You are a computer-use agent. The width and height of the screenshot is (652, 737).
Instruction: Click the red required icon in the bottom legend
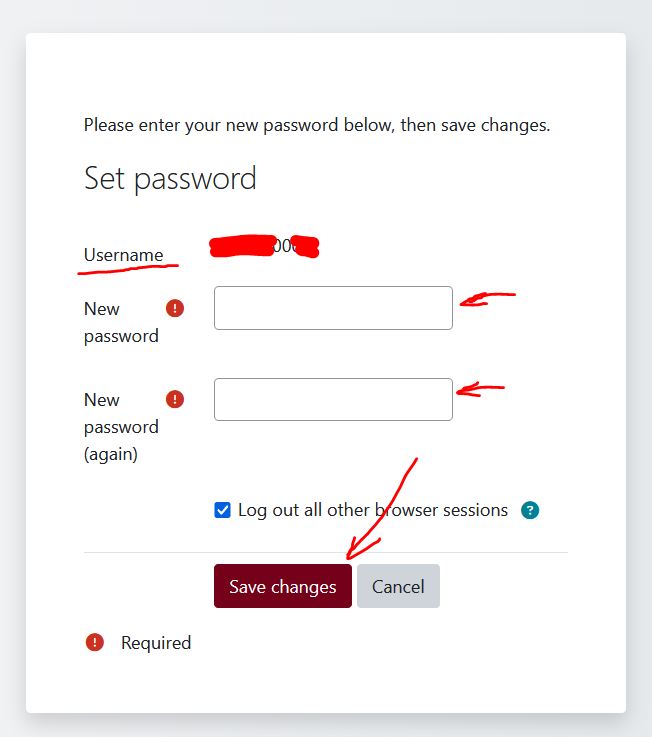click(x=95, y=642)
